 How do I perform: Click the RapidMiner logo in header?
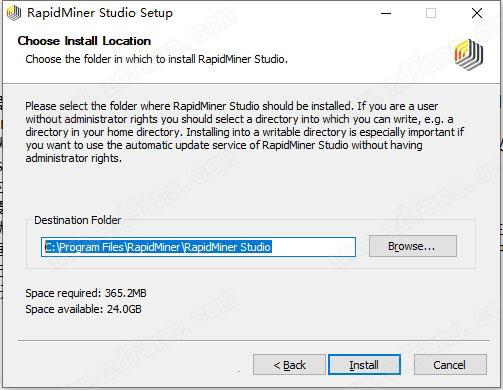pos(469,55)
